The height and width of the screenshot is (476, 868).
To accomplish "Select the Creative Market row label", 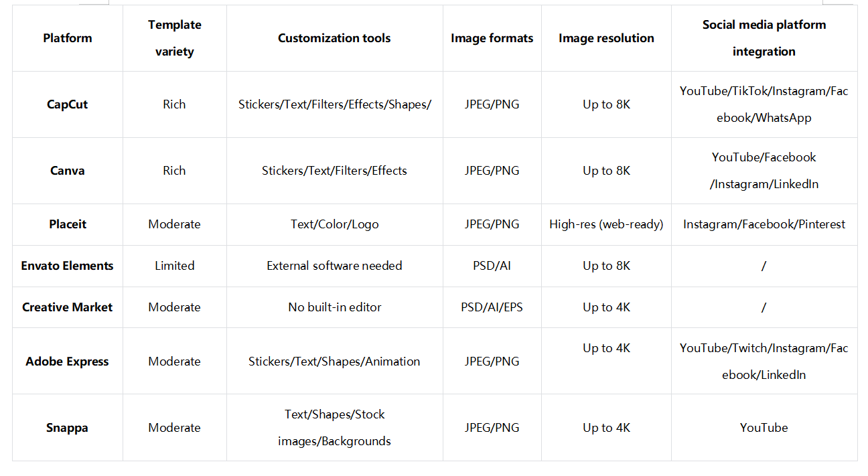I will pyautogui.click(x=67, y=307).
